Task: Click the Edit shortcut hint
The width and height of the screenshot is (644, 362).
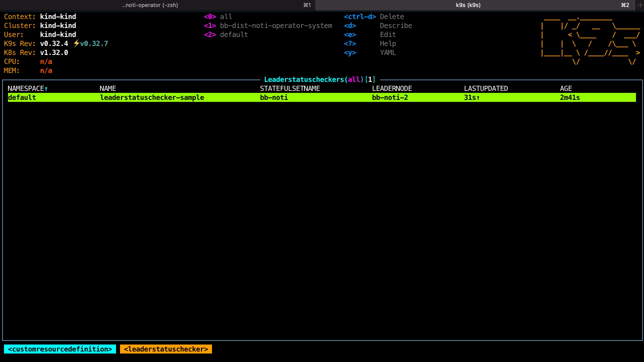Action: [x=388, y=34]
